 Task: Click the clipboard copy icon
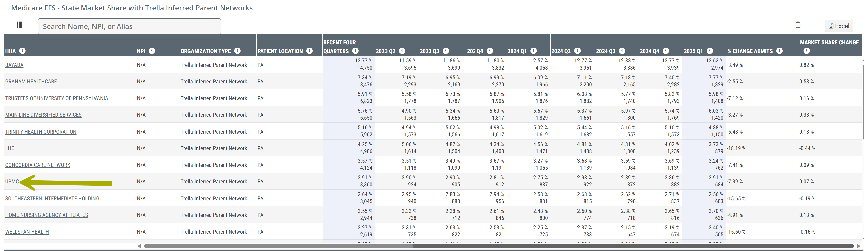[x=798, y=25]
